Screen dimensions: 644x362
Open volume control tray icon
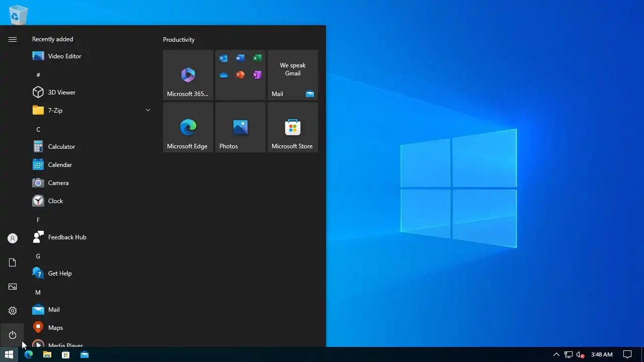(580, 354)
